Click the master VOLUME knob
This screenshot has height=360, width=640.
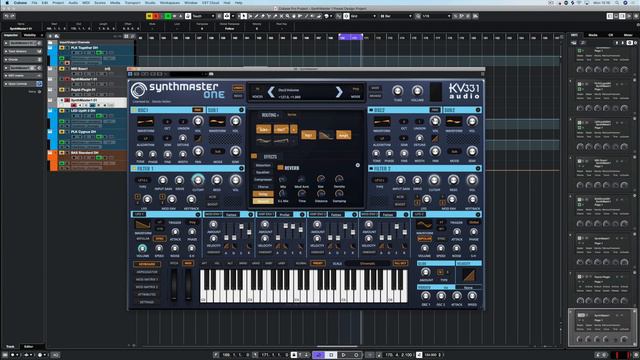point(417,91)
